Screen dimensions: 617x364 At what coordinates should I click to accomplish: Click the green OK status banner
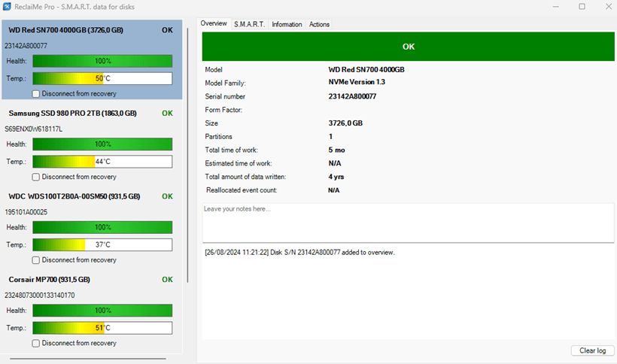(408, 47)
